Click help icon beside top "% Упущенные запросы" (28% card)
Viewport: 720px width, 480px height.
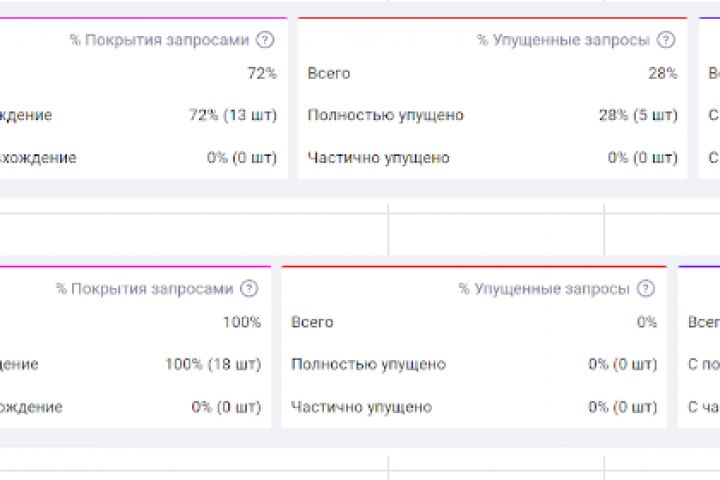point(666,40)
